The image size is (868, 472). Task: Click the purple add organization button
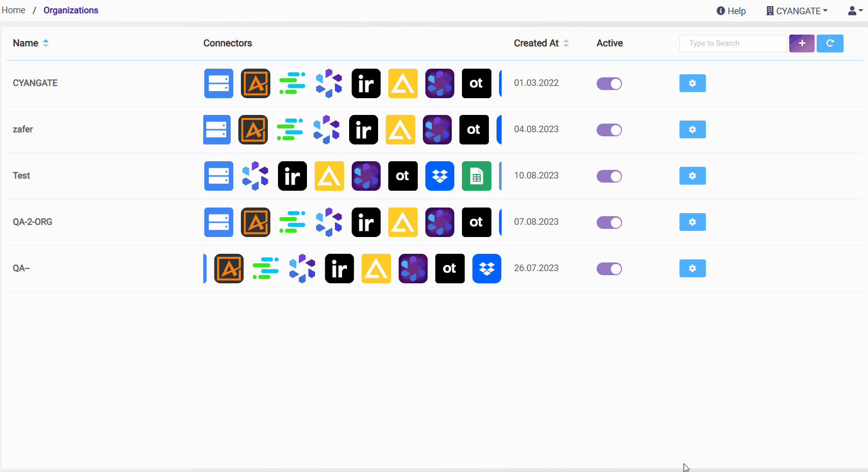point(801,43)
